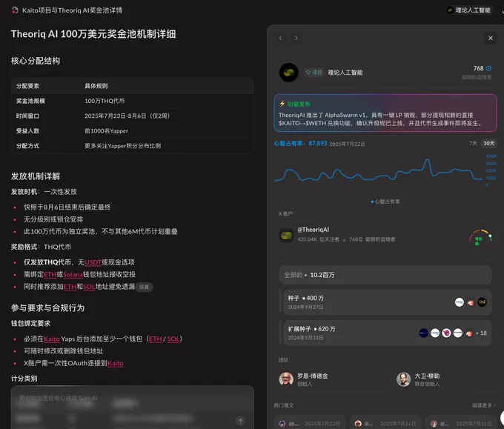This screenshot has height=429, width=504.
Task: Click the 双肩 citation tag
Action: click(x=144, y=287)
